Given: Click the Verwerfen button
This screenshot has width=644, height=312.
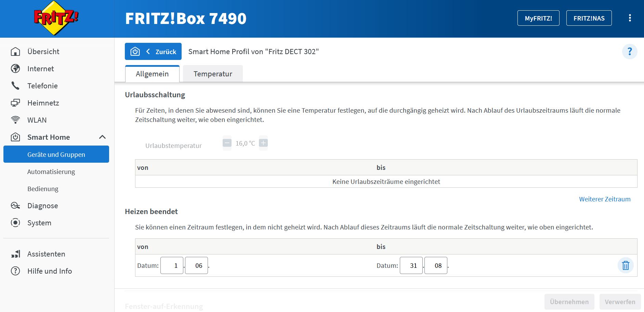Looking at the screenshot, I should tap(620, 302).
